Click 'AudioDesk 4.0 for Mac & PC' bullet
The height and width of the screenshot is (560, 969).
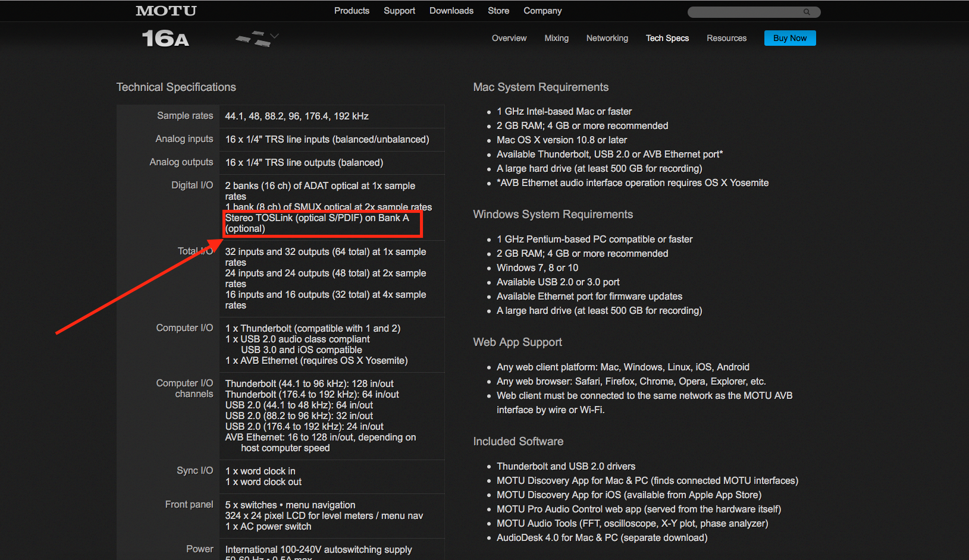click(x=602, y=538)
